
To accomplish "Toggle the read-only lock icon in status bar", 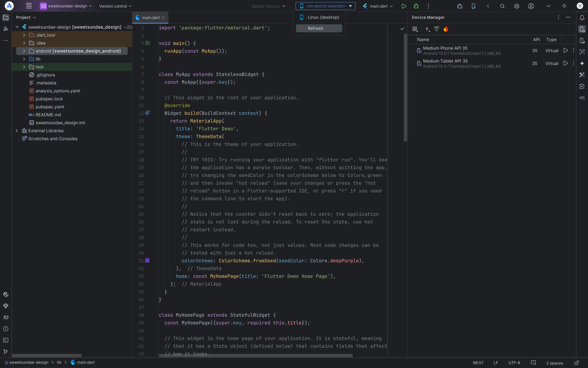I will [577, 363].
